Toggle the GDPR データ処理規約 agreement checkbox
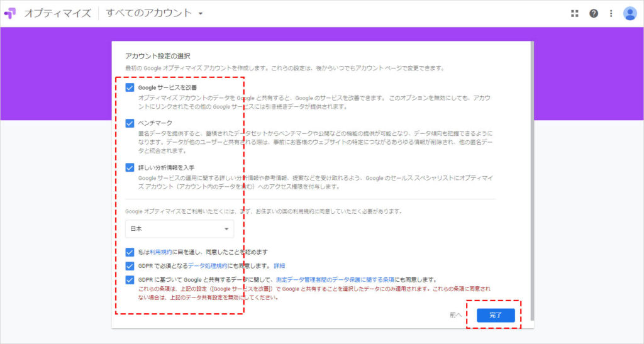The image size is (644, 344). tap(130, 265)
